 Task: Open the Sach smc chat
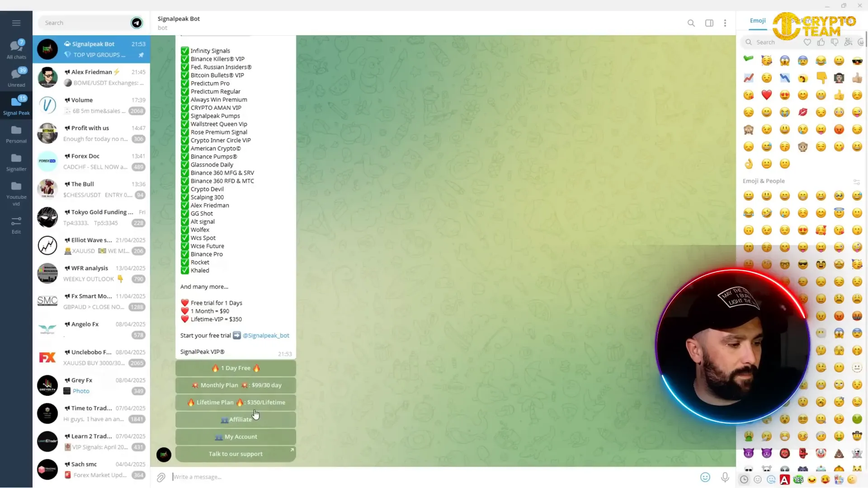click(x=91, y=469)
